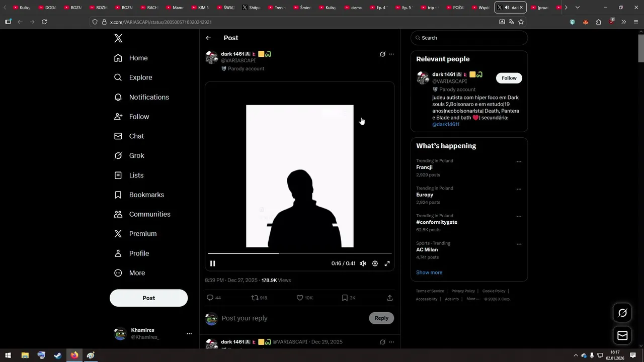This screenshot has height=362, width=644.
Task: Click the Profile icon in sidebar
Action: [x=118, y=253]
